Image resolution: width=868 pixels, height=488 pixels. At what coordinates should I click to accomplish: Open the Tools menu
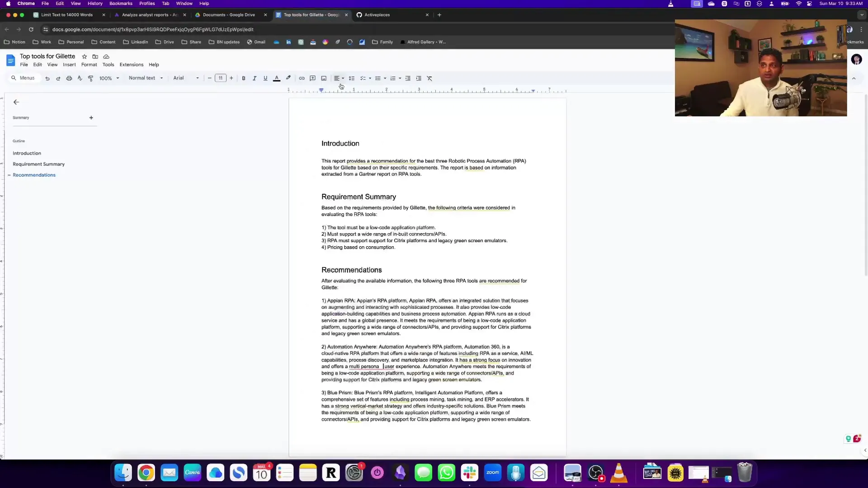[108, 65]
